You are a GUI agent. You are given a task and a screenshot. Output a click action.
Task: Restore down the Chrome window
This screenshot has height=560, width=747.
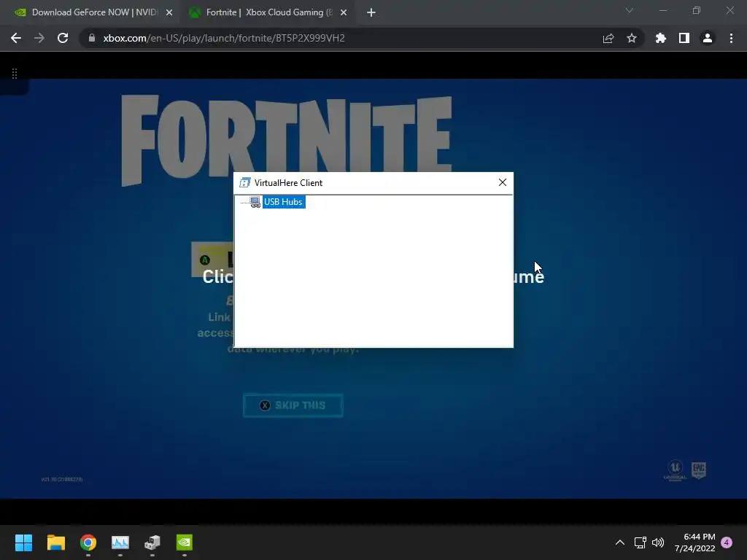[697, 10]
